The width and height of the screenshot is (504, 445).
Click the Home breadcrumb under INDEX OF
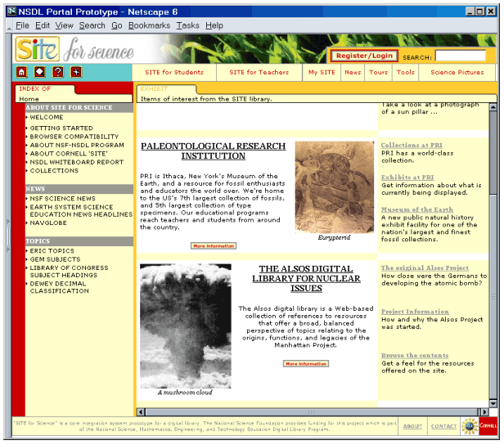[29, 99]
